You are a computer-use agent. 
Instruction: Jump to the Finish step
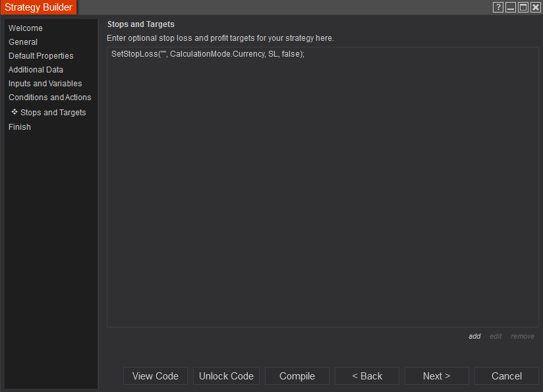[20, 127]
